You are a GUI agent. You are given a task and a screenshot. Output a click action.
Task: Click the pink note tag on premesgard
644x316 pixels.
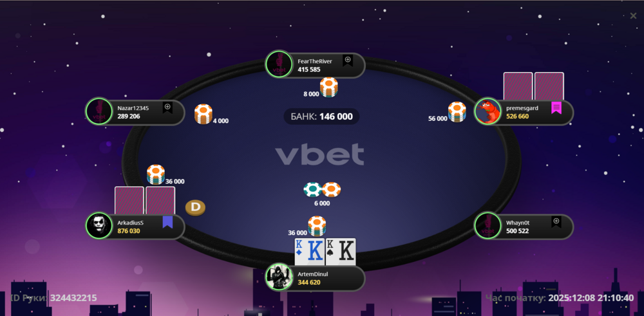(x=556, y=107)
